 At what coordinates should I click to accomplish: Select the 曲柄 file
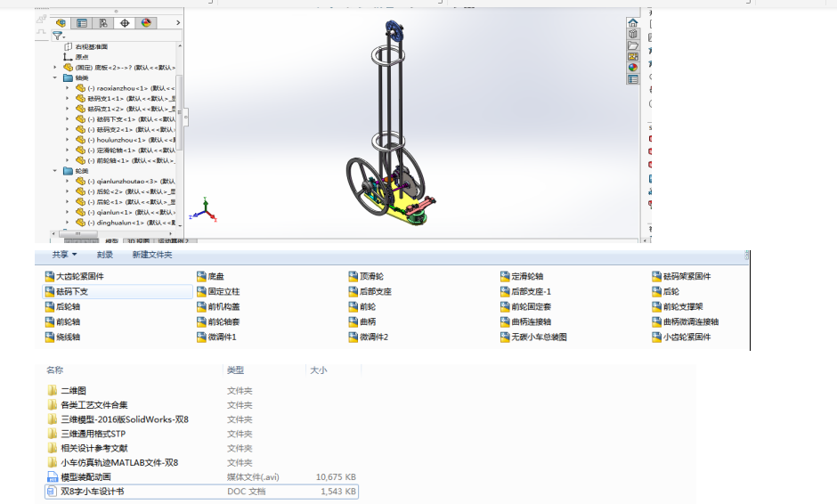pyautogui.click(x=362, y=322)
